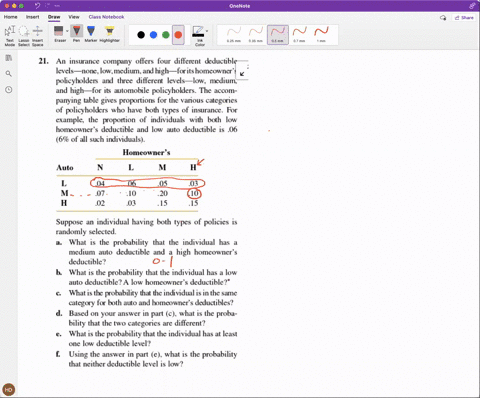Set pen thickness to 0.7 mm
The width and height of the screenshot is (480, 398).
[299, 35]
